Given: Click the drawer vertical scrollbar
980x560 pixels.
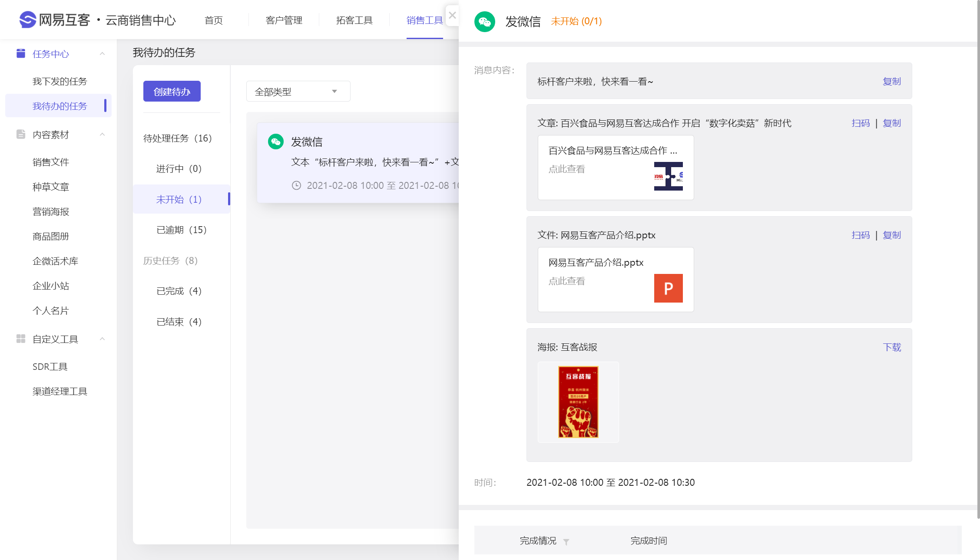Looking at the screenshot, I should click(978, 259).
